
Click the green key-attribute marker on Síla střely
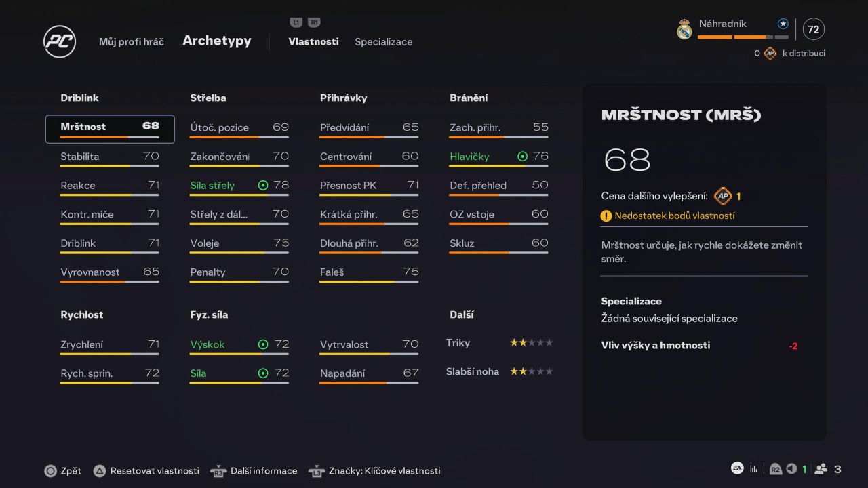click(x=263, y=186)
